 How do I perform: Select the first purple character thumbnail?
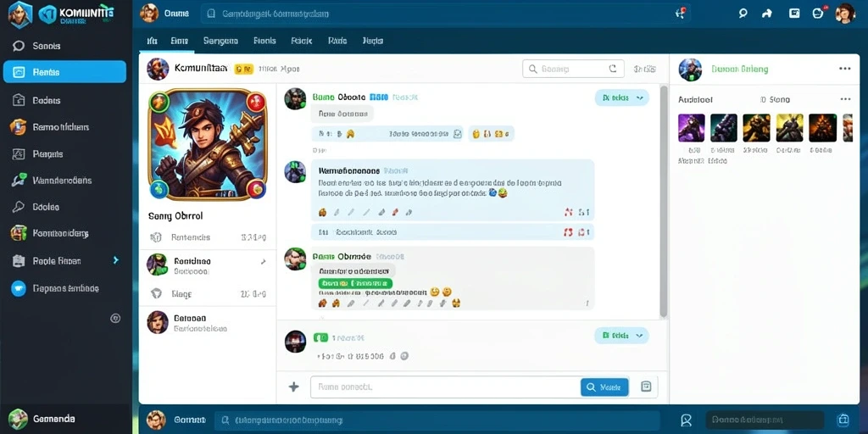(x=692, y=128)
